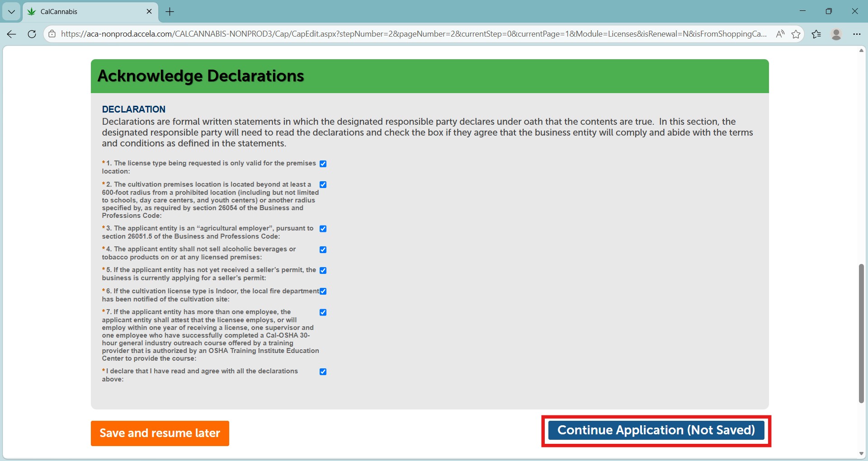The height and width of the screenshot is (461, 868).
Task: Click the address bar URL
Action: (414, 34)
